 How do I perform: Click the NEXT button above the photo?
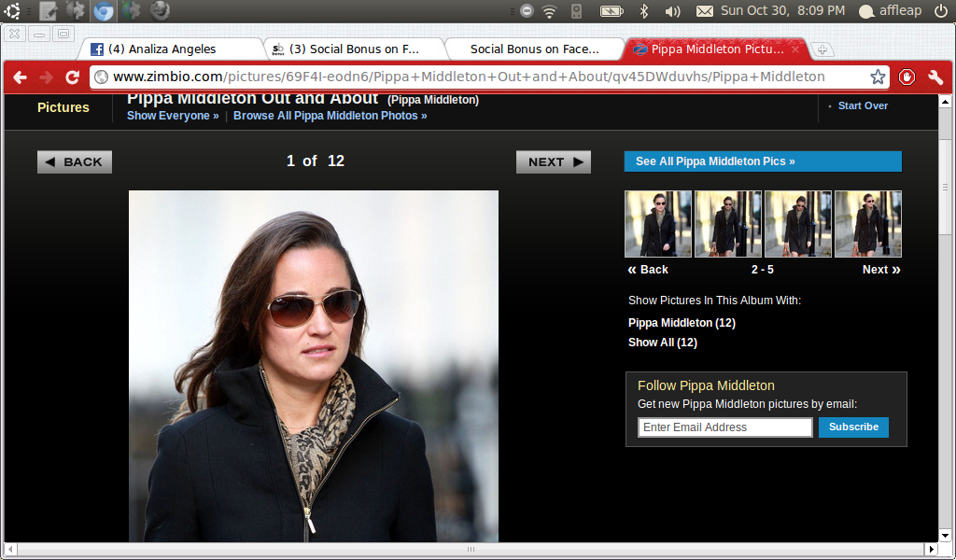tap(554, 162)
